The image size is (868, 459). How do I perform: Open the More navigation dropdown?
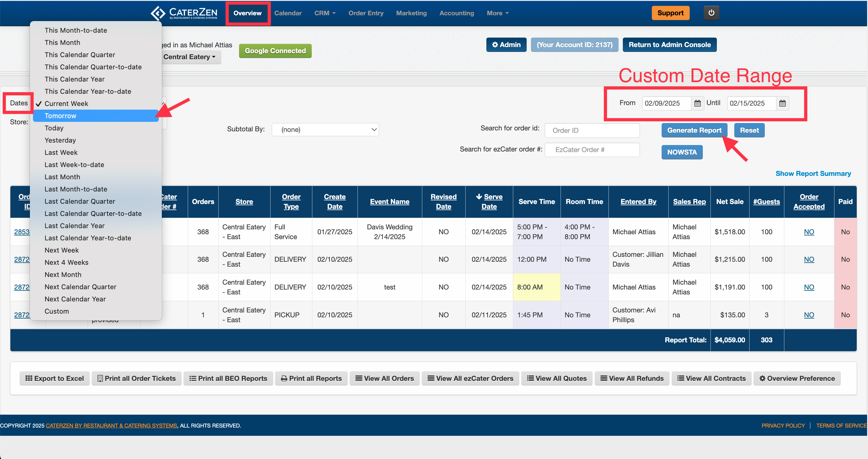click(x=497, y=13)
